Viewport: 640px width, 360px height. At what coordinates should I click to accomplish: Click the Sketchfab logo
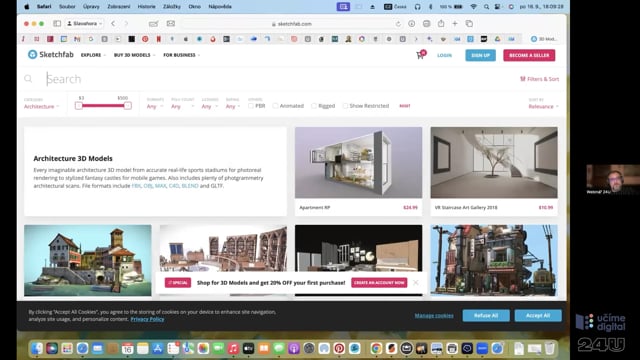51,55
